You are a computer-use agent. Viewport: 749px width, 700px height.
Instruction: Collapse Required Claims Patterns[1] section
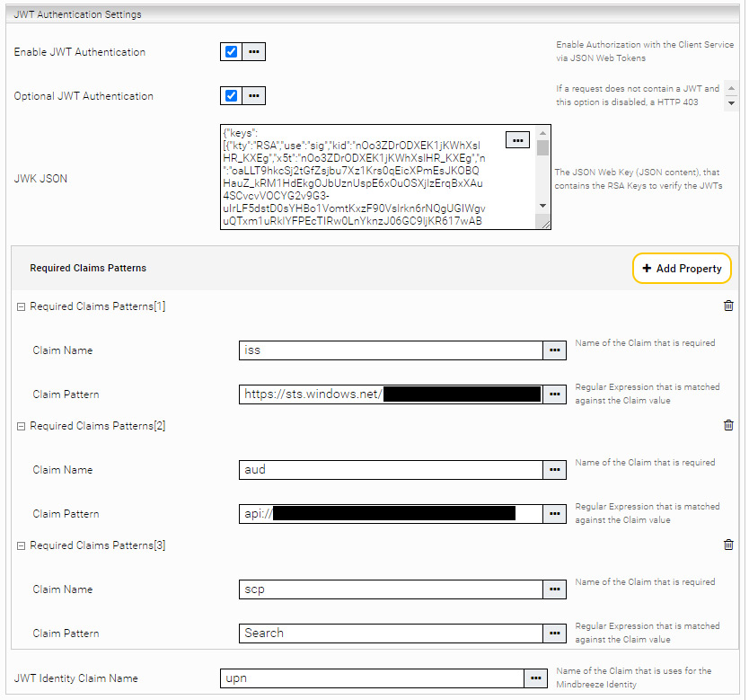[21, 306]
